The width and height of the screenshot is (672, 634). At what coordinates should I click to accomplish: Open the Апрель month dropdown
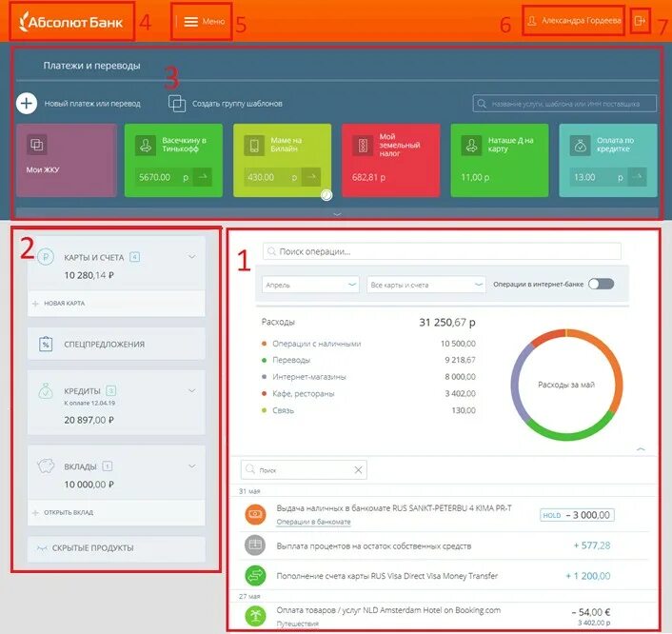coord(310,285)
